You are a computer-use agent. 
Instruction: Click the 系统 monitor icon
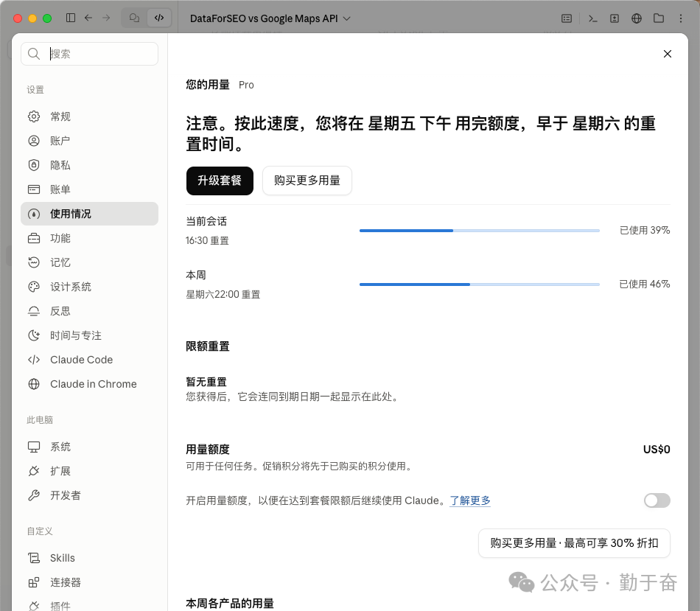pos(34,447)
